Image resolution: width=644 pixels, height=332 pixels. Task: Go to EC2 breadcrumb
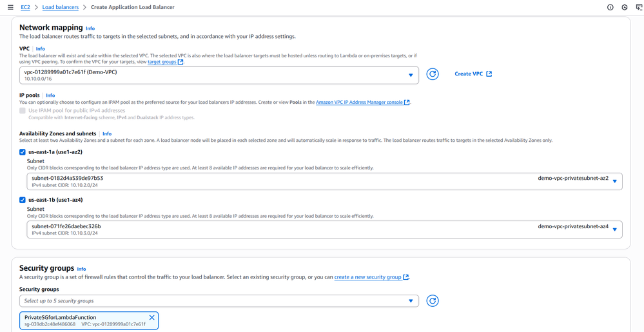click(25, 7)
